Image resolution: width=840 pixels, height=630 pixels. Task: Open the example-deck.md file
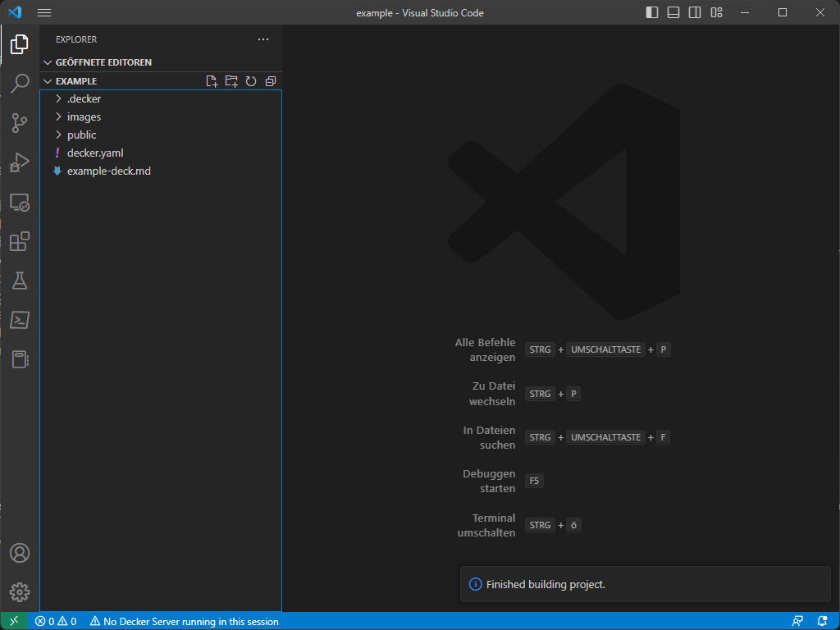pyautogui.click(x=109, y=171)
